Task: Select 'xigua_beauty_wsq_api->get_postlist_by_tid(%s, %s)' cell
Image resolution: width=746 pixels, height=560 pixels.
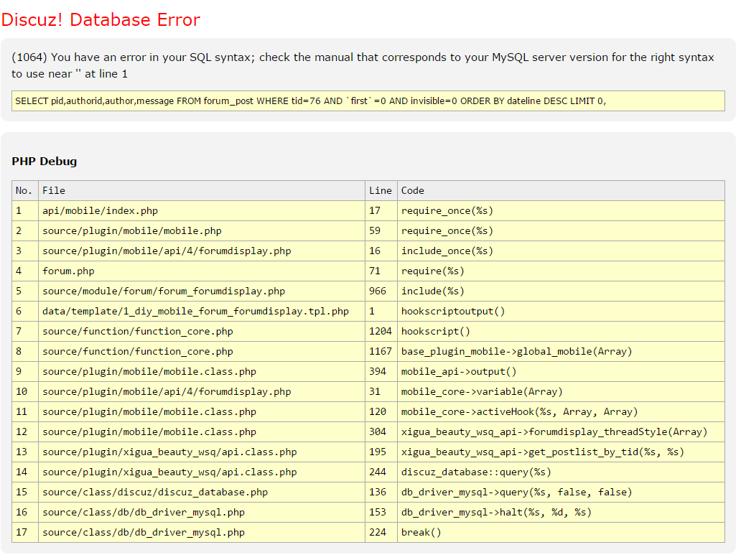Action: point(561,452)
